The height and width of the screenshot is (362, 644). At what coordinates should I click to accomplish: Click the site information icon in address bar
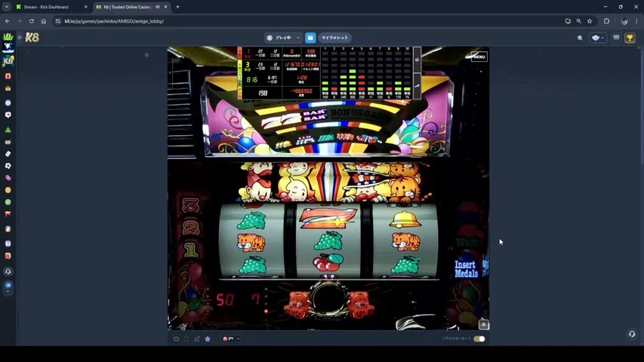coord(58,21)
